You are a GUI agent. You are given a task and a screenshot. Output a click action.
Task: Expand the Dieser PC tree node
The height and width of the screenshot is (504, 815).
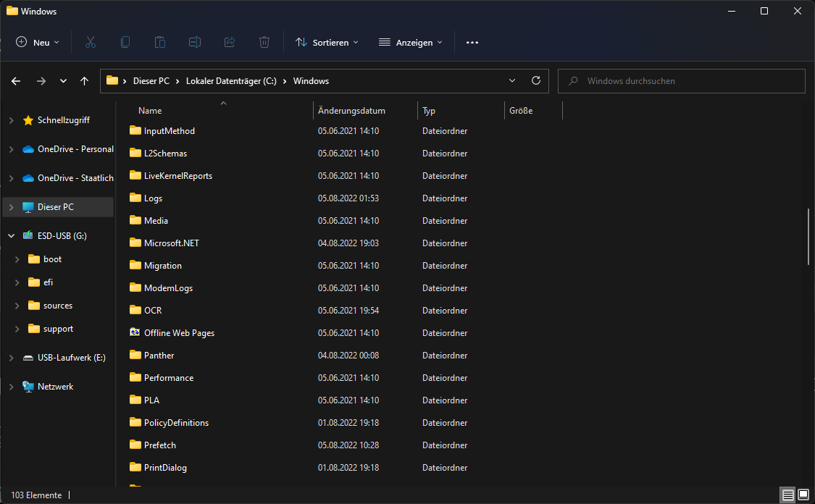pos(12,207)
